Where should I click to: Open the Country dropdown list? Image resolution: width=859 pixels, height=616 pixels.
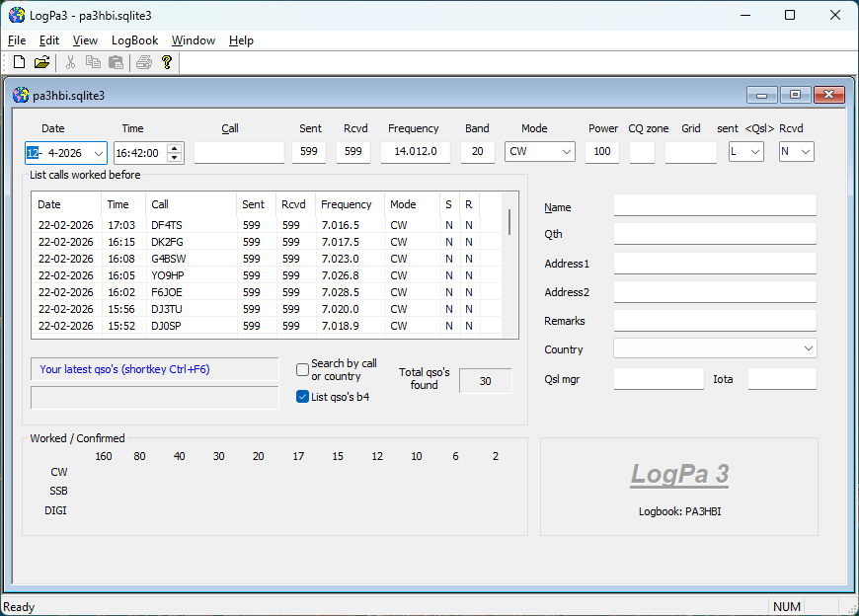coord(809,349)
